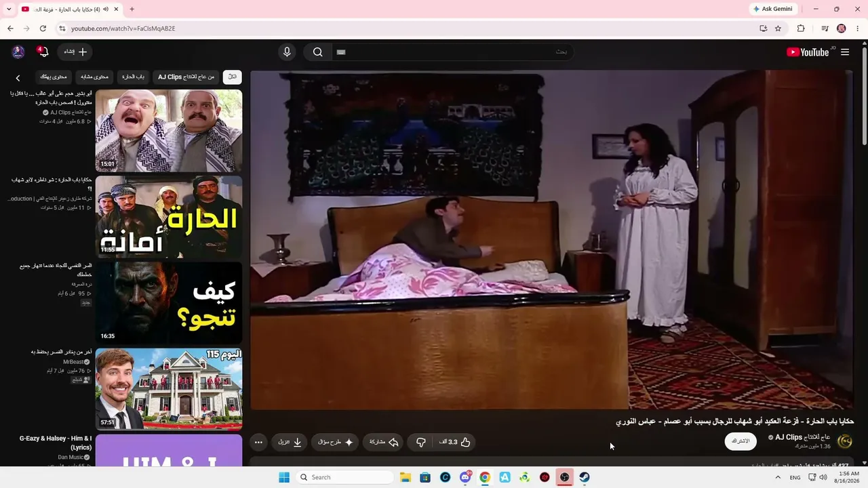Click the video title text about حكايا باب الحارة
Image resolution: width=868 pixels, height=488 pixels.
[734, 422]
